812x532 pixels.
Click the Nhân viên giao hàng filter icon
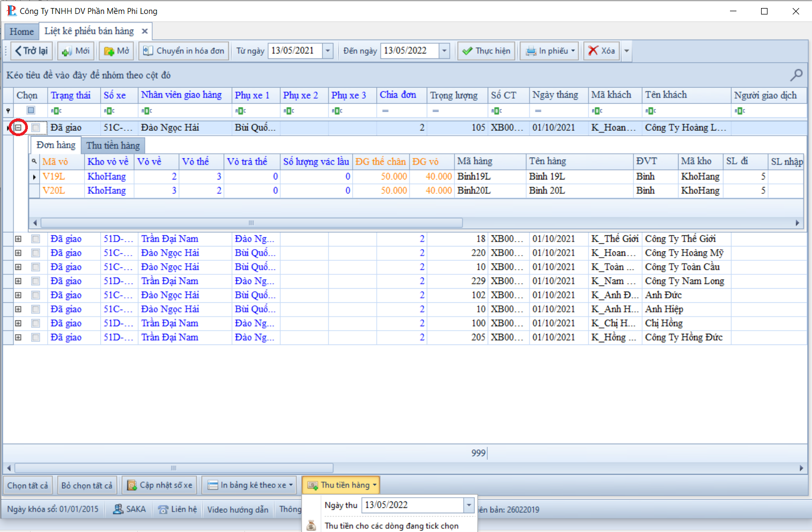point(147,111)
